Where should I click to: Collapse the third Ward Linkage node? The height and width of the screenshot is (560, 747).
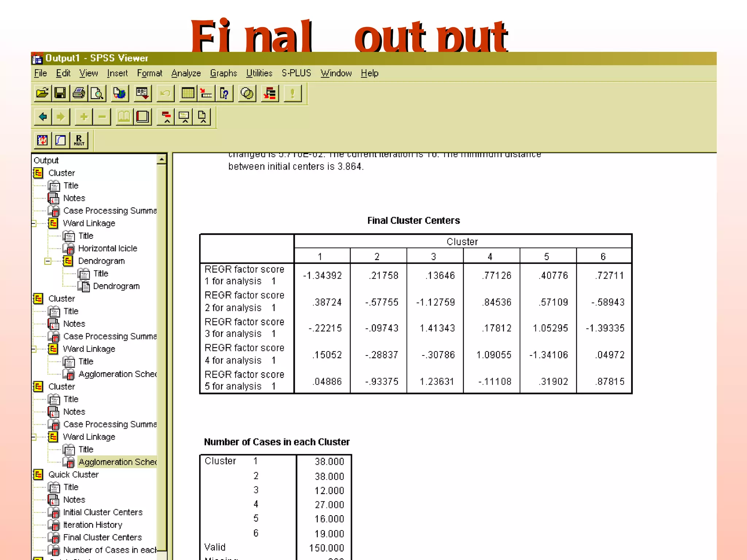tap(34, 437)
